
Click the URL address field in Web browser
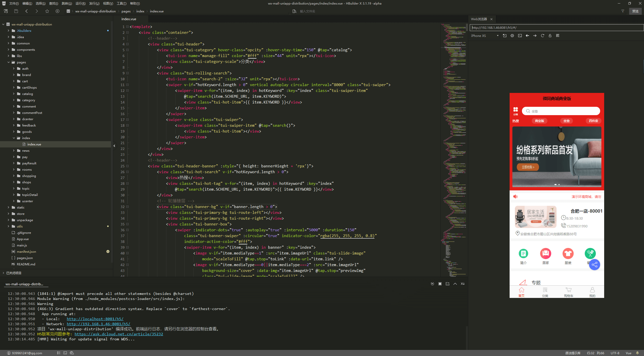[x=557, y=28]
